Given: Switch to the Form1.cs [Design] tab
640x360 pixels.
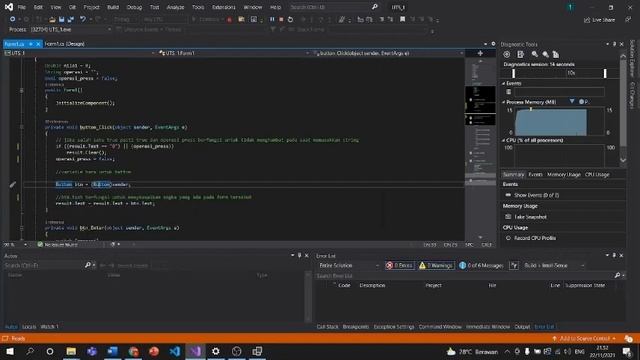Looking at the screenshot, I should 64,44.
